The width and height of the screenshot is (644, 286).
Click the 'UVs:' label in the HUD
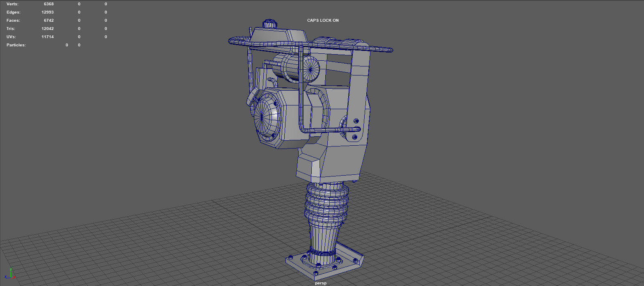tap(11, 37)
